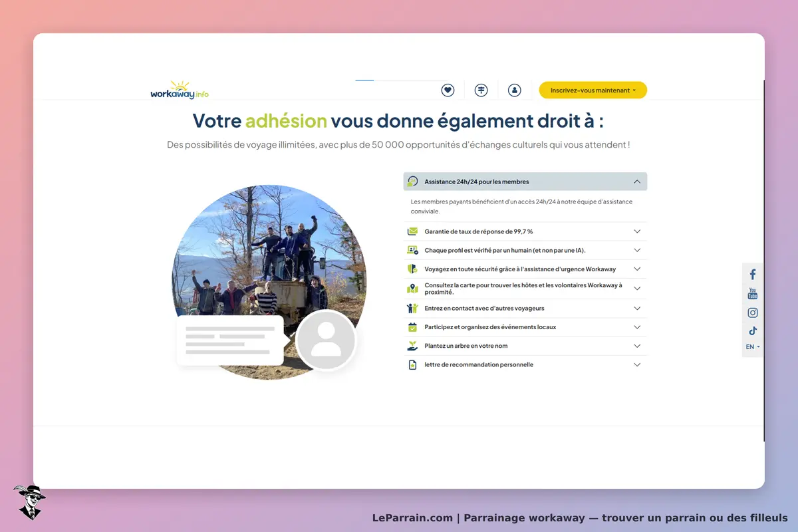Expand chevron for 'Chaque profil est vérifié'
Viewport: 798px width, 532px height.
[x=637, y=250]
